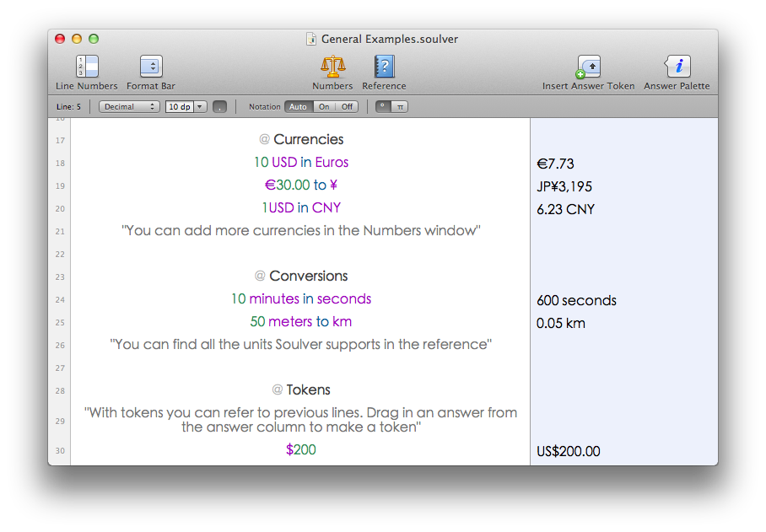Click line number 24 in the gutter

pyautogui.click(x=60, y=299)
